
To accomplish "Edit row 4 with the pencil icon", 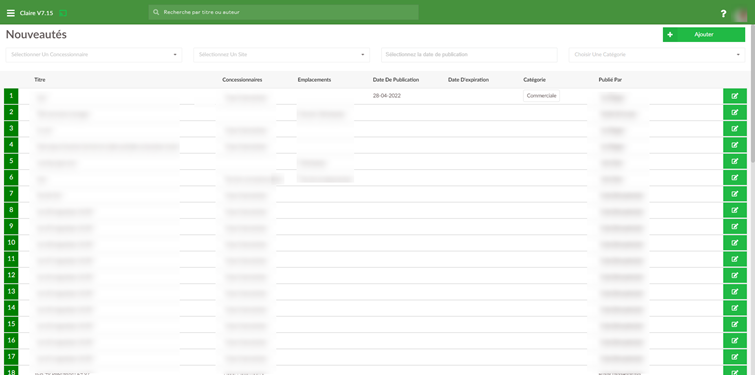I will pyautogui.click(x=735, y=145).
